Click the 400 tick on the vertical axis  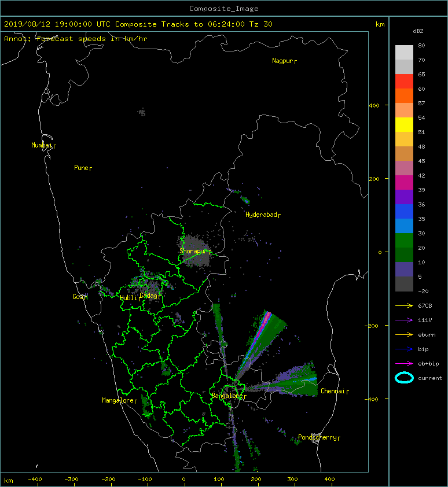(x=374, y=105)
